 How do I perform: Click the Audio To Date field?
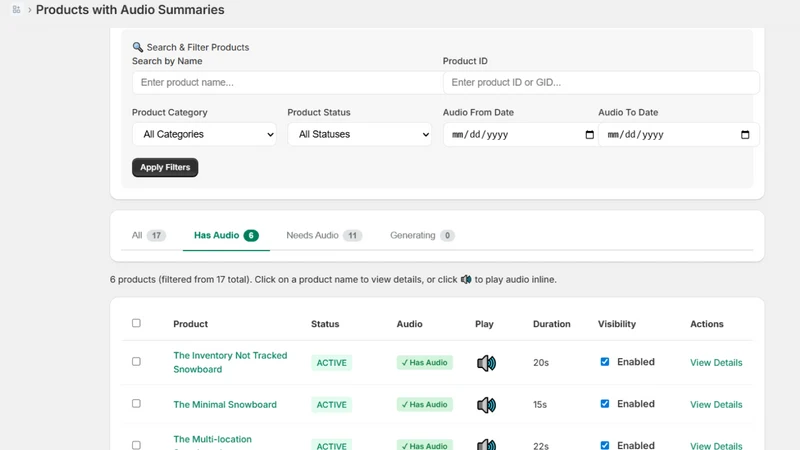(x=679, y=135)
